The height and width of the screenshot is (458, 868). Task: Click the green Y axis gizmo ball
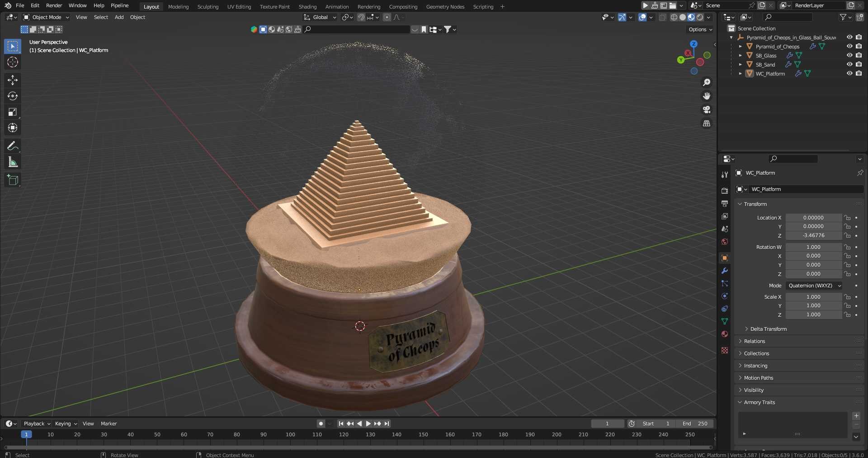pos(681,60)
